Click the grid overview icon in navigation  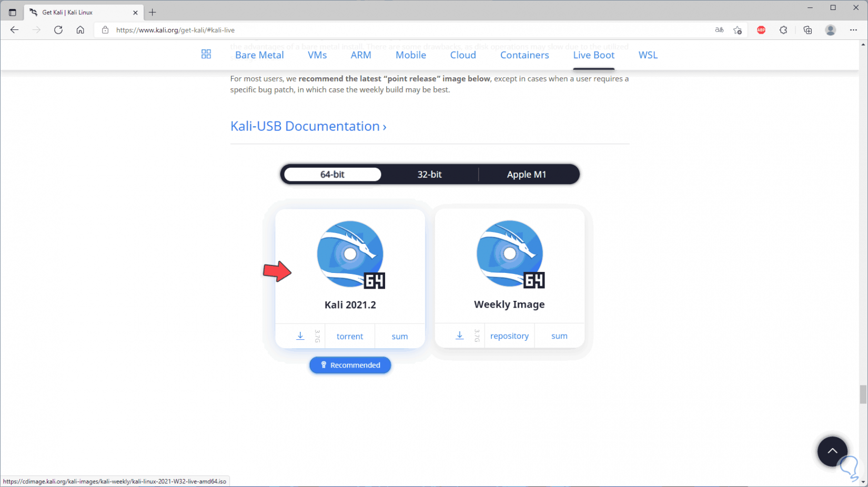(x=206, y=54)
